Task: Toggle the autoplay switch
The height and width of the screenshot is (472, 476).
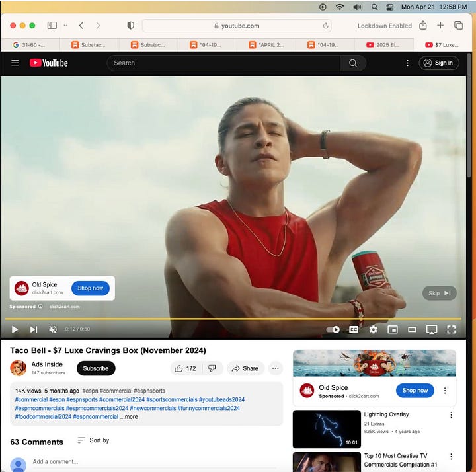Action: pos(333,329)
